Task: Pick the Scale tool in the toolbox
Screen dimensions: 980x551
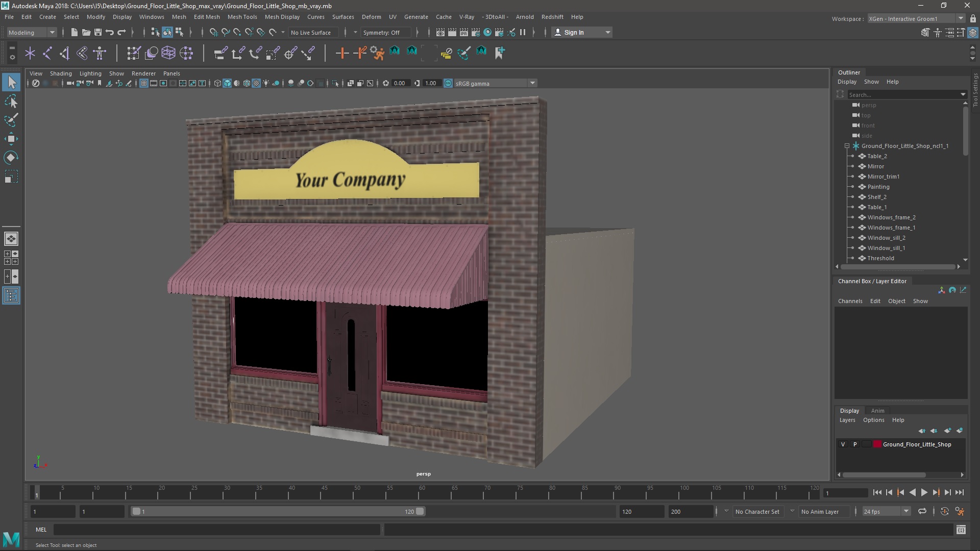Action: pyautogui.click(x=11, y=177)
